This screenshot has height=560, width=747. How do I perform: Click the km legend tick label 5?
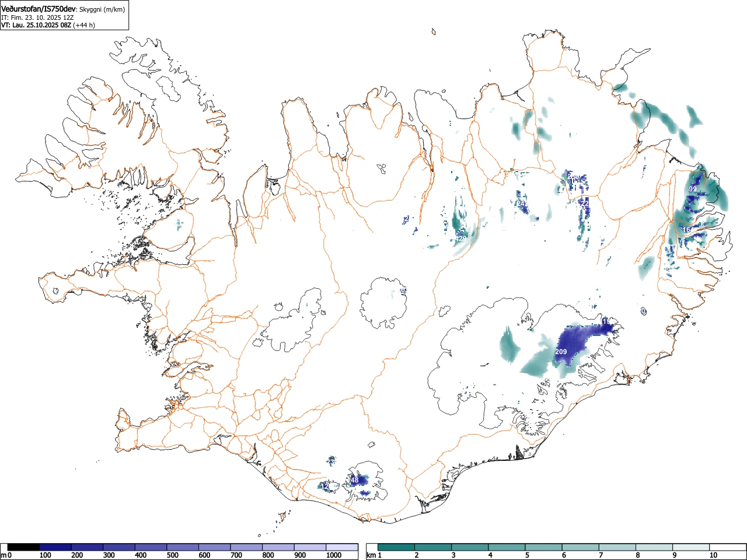[527, 555]
